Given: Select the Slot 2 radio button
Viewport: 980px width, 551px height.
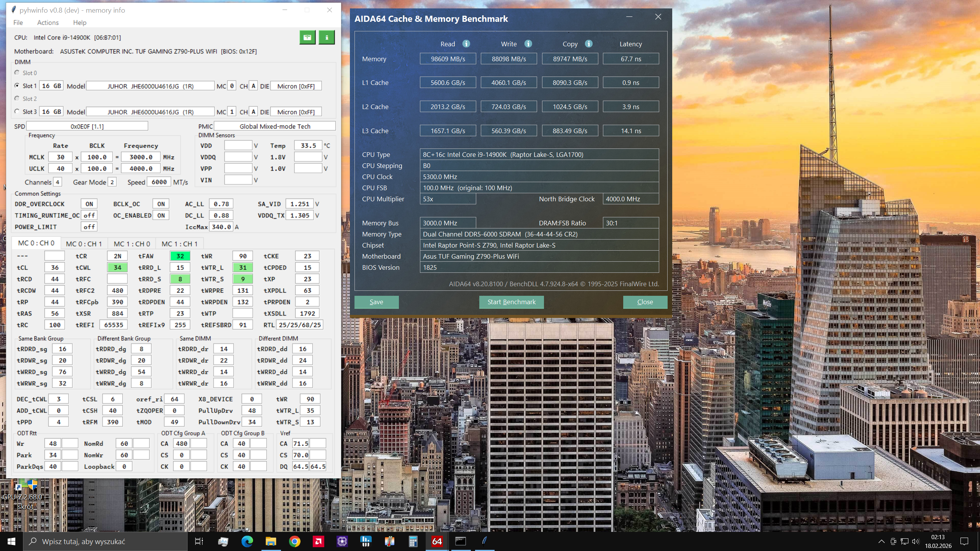Looking at the screenshot, I should (x=17, y=98).
